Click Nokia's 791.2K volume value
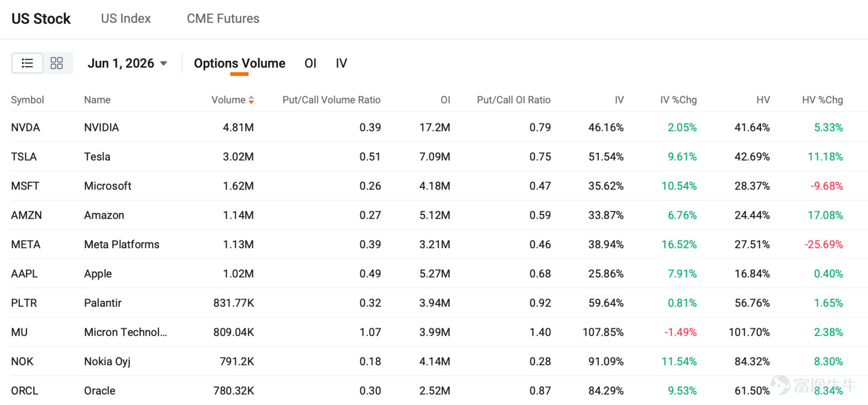 237,362
